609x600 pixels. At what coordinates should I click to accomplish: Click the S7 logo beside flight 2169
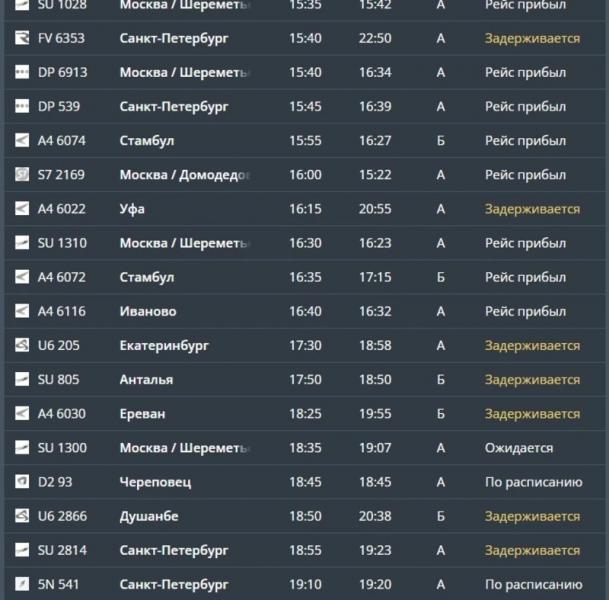point(22,174)
